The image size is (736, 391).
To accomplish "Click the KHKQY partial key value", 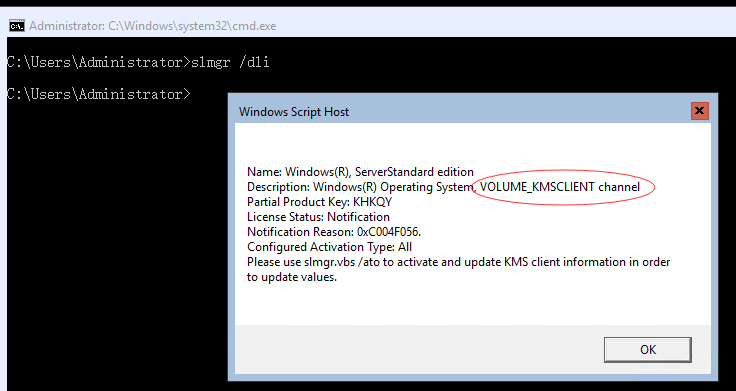I will tap(373, 202).
